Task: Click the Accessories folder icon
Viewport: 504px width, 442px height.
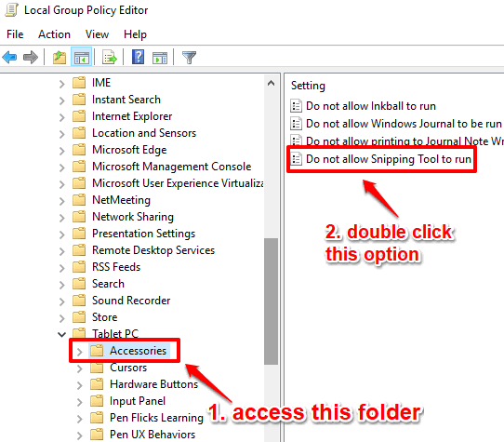Action: pyautogui.click(x=97, y=350)
